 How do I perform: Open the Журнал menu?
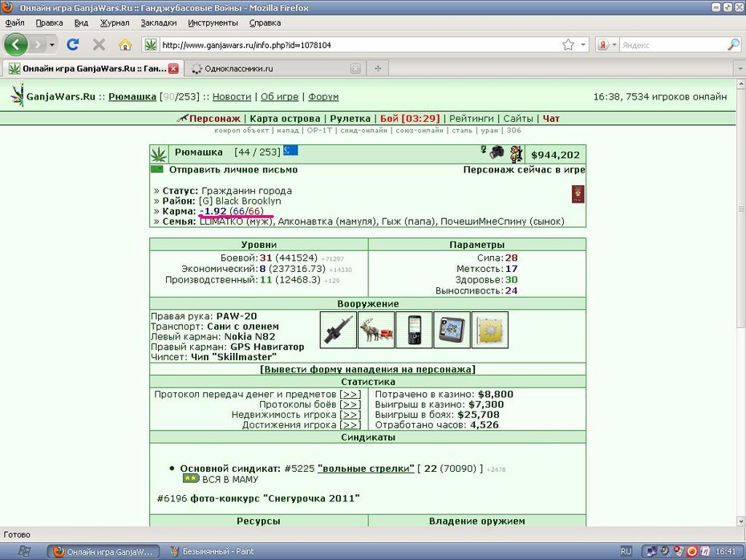pos(114,22)
